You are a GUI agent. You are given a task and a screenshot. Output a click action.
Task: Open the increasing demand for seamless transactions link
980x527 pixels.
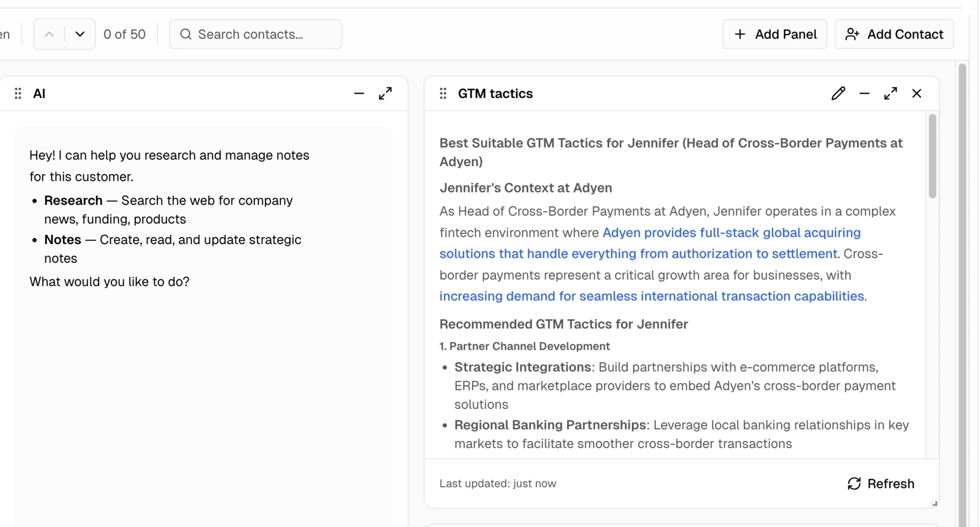point(651,296)
